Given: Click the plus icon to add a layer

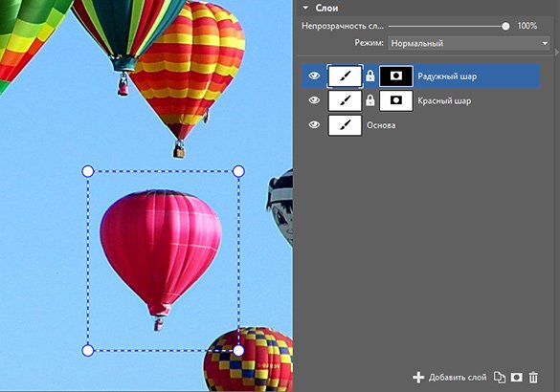Looking at the screenshot, I should tap(418, 378).
